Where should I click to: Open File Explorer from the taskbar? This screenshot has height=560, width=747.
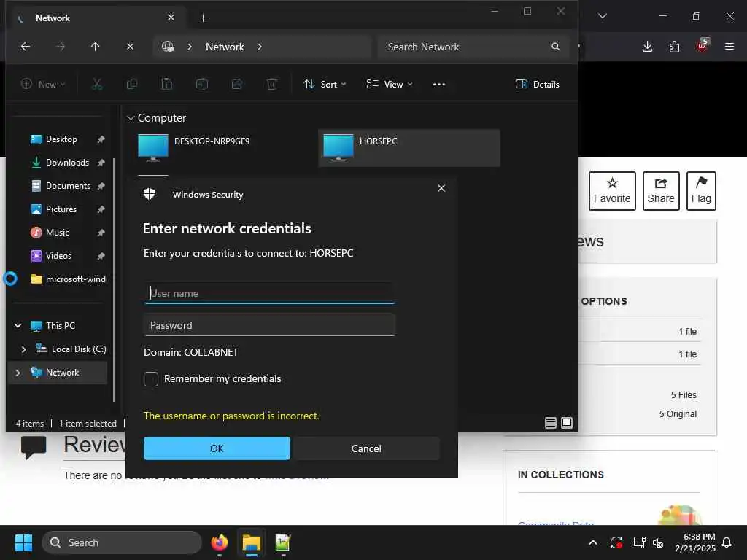point(251,542)
